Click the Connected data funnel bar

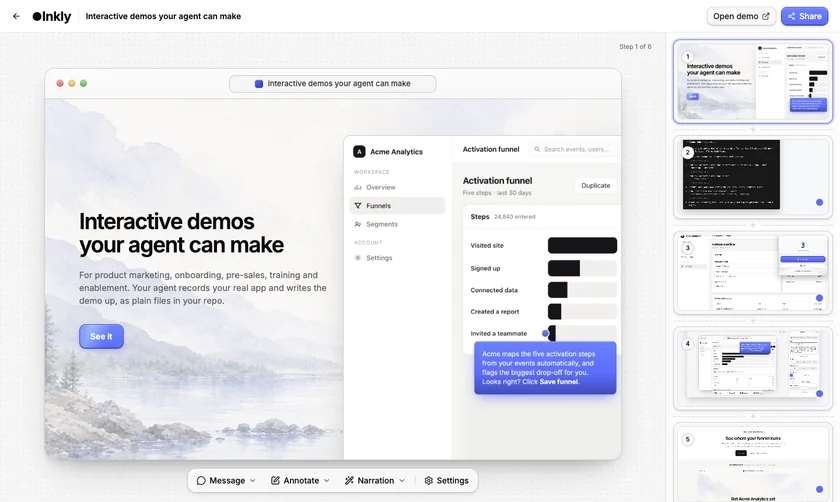(582, 290)
